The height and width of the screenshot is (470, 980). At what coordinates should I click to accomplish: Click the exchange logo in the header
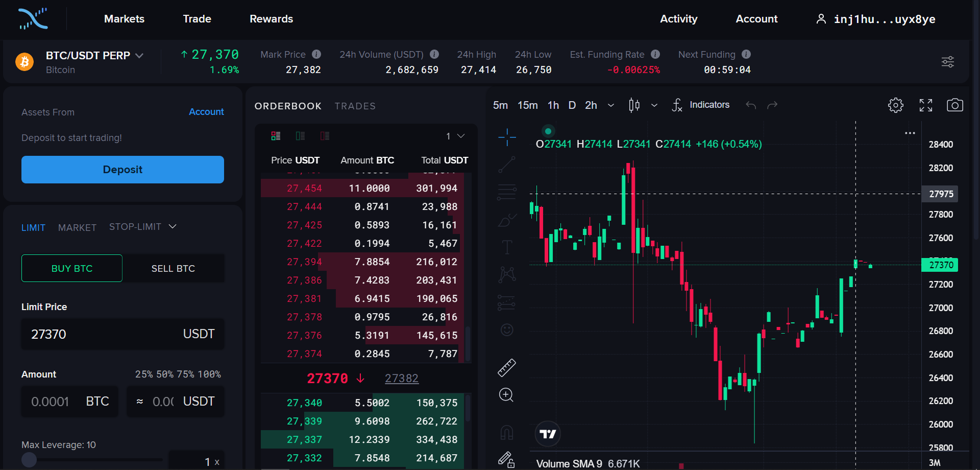point(33,19)
